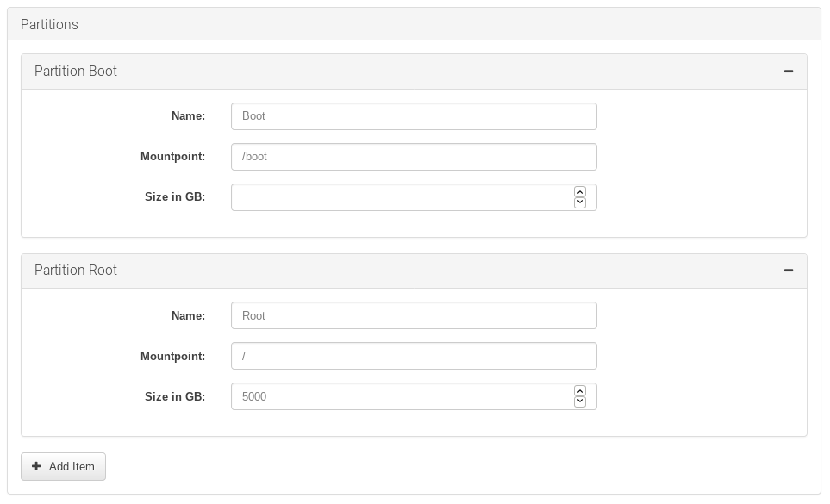
Task: Collapse the Partition Boot panel minus icon
Action: click(x=789, y=72)
